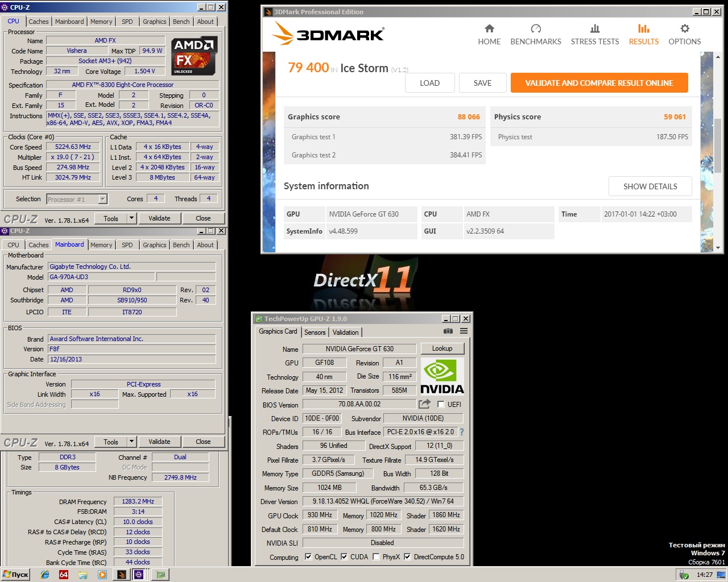Click the SHOW DETAILS button
This screenshot has height=582, width=728.
650,186
